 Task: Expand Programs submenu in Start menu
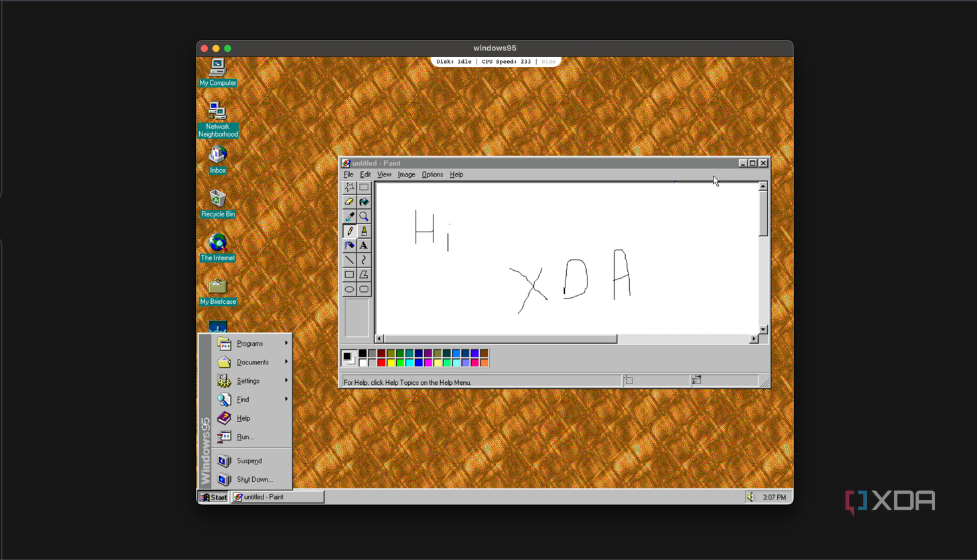[x=252, y=344]
